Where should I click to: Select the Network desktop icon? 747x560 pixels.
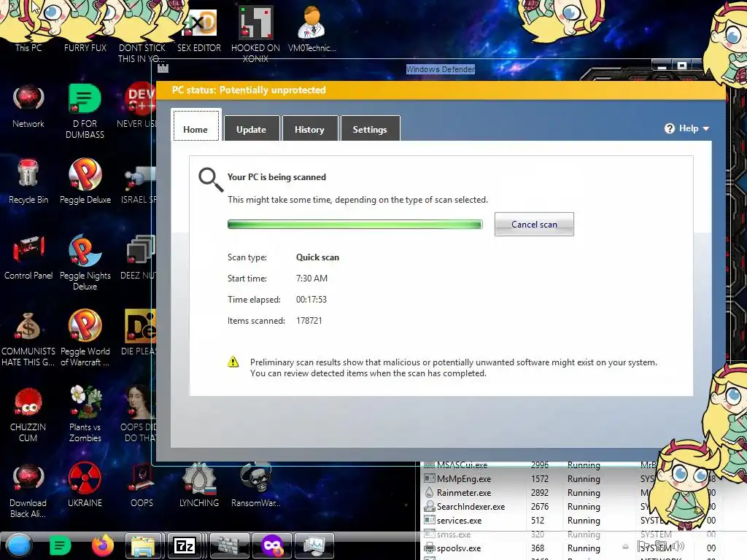tap(28, 106)
